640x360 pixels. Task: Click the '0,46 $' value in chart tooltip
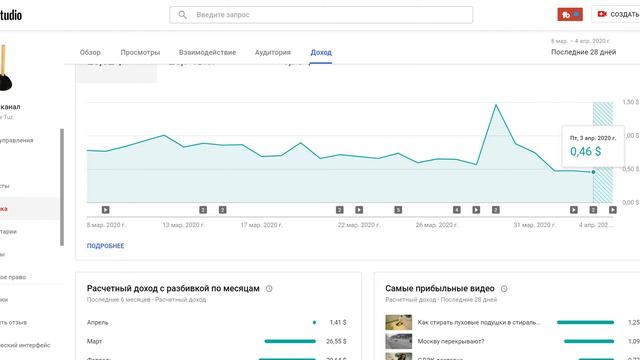[x=585, y=152]
